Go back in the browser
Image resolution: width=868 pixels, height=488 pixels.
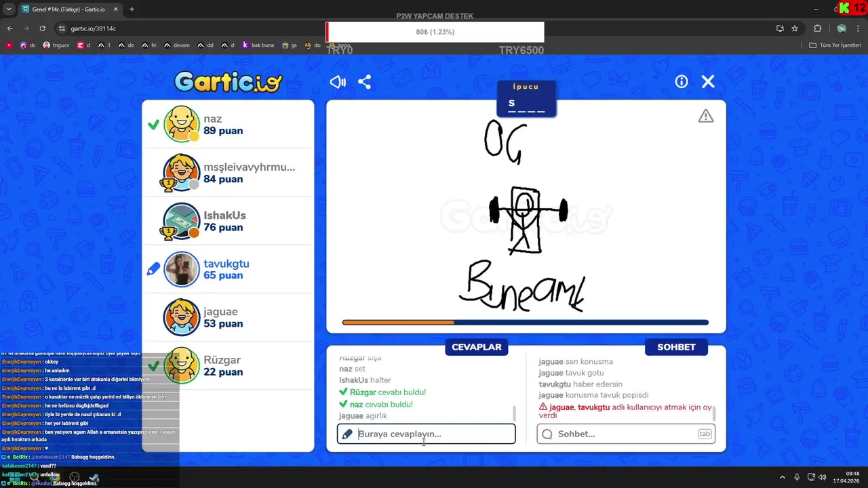(9, 28)
